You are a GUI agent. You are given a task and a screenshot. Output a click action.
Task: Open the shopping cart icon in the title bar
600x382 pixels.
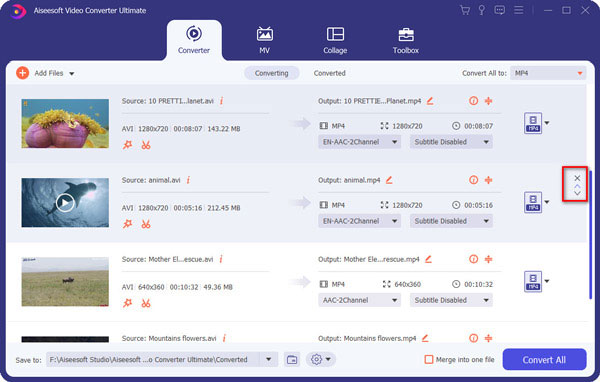[465, 10]
